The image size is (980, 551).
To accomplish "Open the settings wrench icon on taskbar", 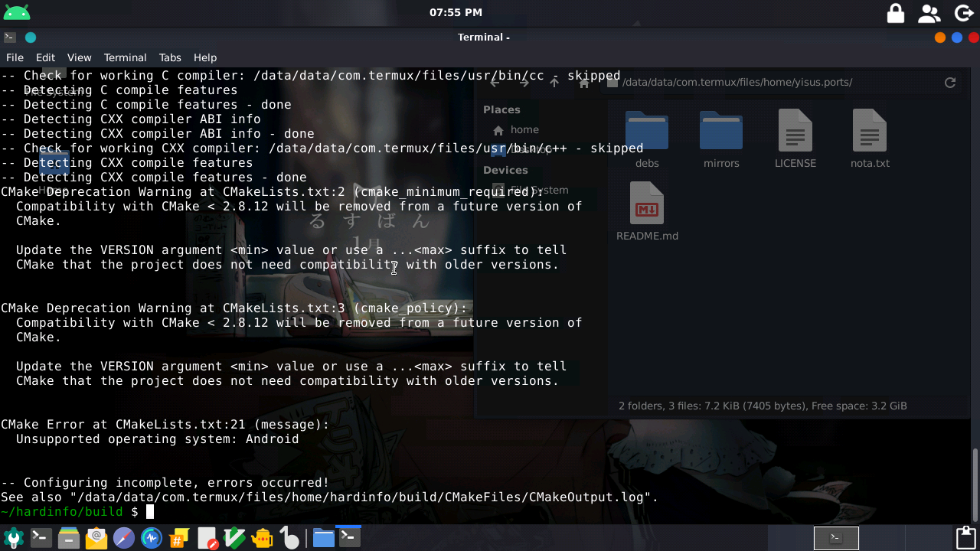I will click(x=12, y=537).
